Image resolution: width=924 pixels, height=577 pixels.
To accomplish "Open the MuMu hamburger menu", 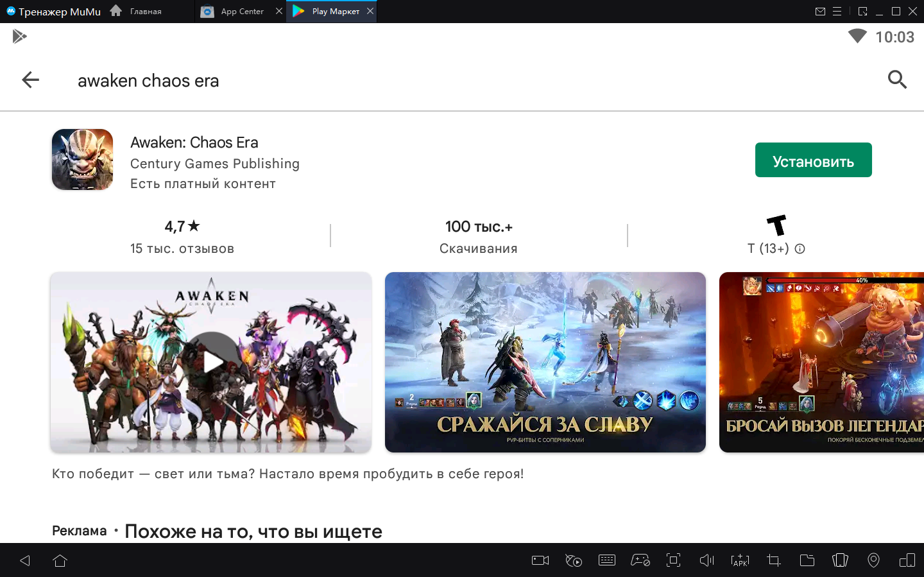I will click(x=837, y=12).
